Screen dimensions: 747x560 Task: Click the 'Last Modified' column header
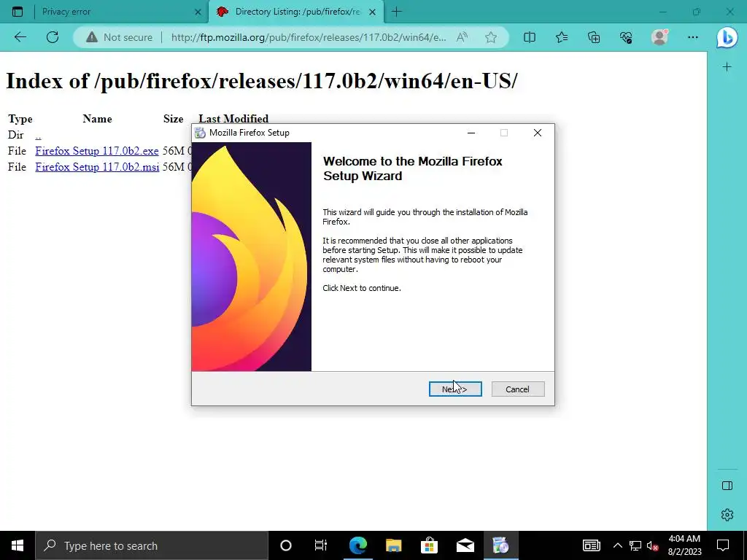(x=233, y=119)
